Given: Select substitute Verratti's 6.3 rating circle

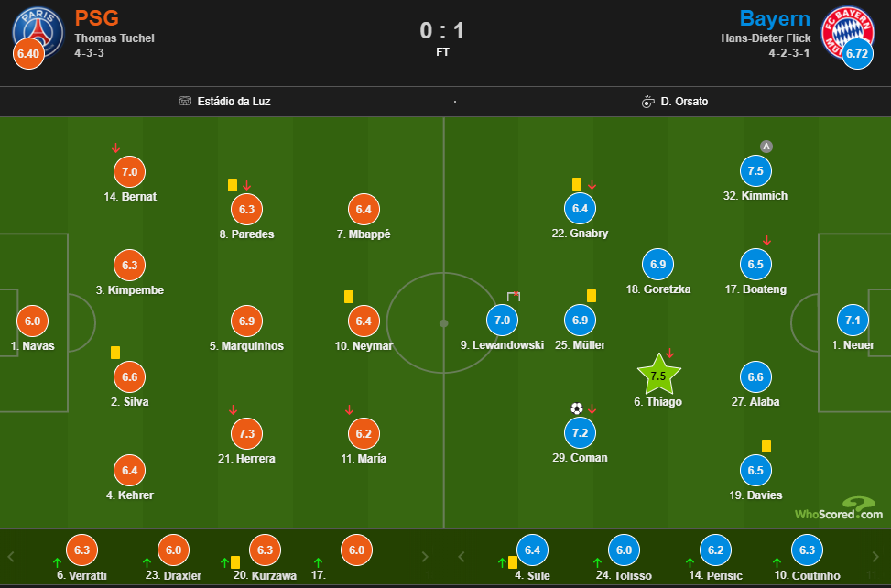Looking at the screenshot, I should (x=81, y=550).
